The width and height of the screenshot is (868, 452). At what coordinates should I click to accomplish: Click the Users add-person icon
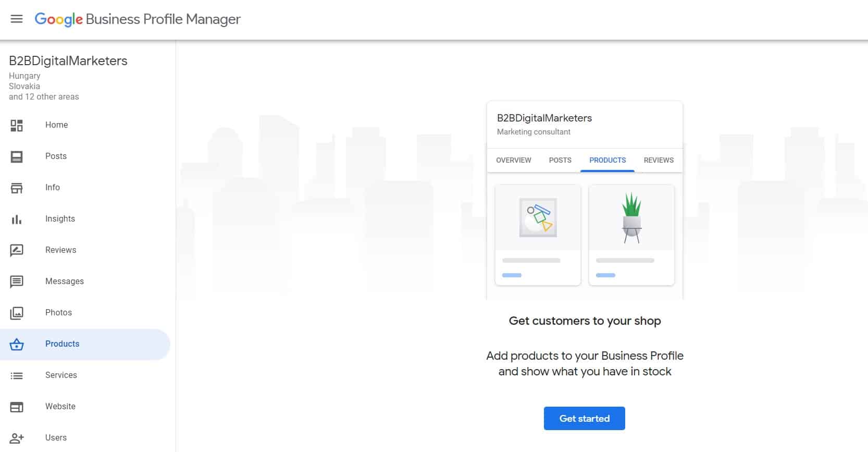point(17,438)
